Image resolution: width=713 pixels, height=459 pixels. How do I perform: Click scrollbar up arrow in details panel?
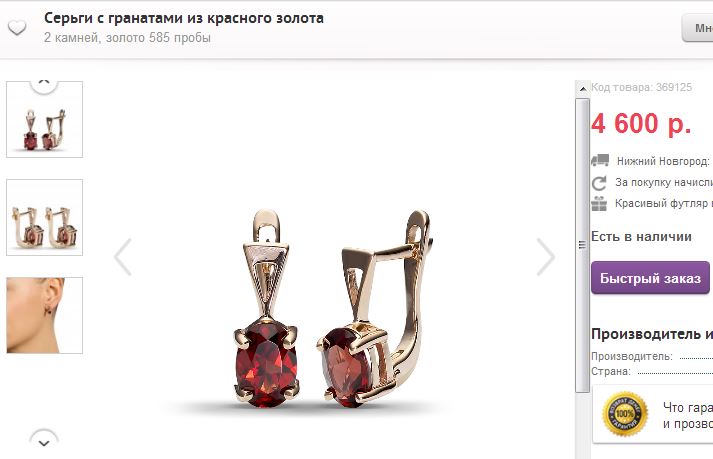(x=582, y=89)
